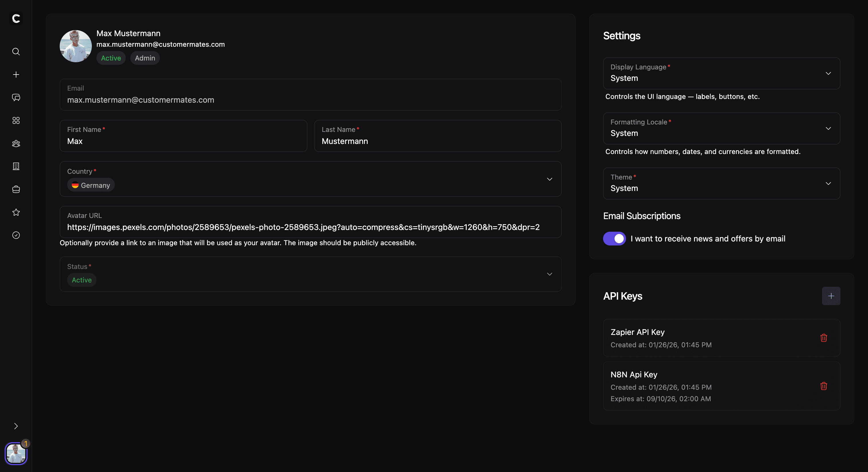
Task: Open the search sidebar icon
Action: click(x=16, y=52)
